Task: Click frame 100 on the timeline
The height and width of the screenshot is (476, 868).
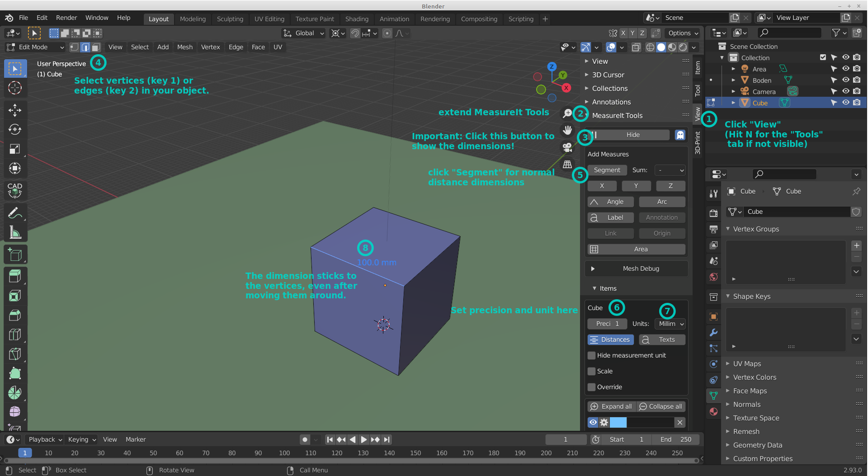Action: pyautogui.click(x=284, y=453)
